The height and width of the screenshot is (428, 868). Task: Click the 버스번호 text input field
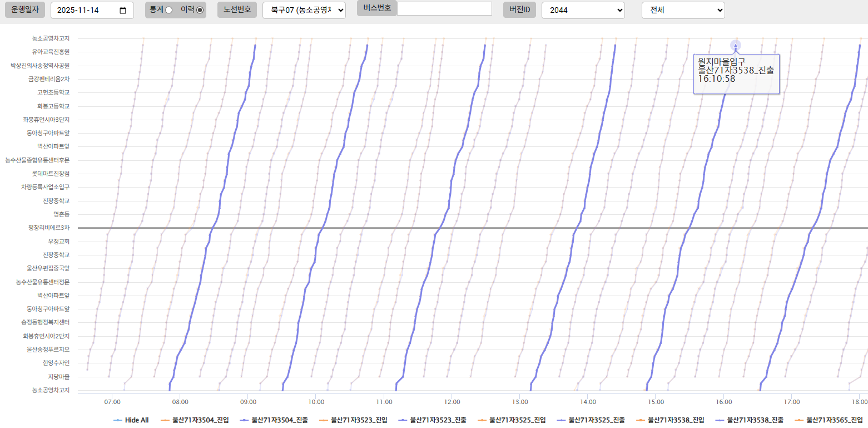444,9
